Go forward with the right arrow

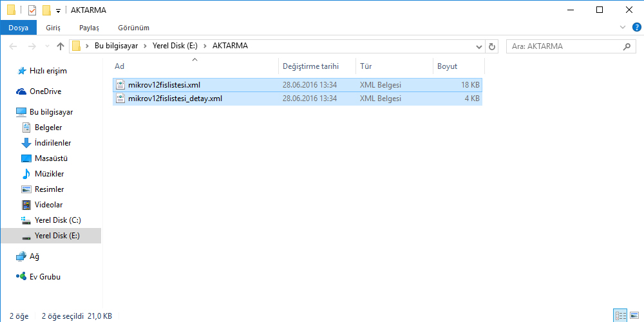32,46
